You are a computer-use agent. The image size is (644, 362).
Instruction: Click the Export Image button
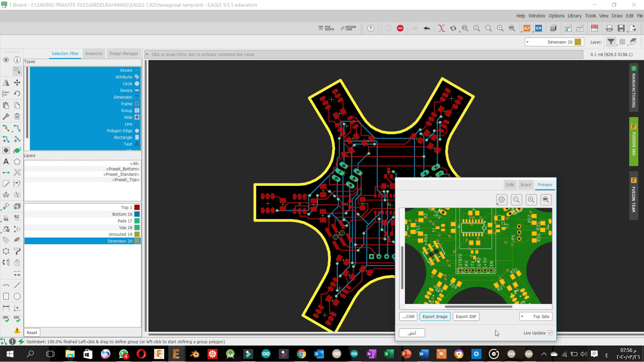[435, 316]
